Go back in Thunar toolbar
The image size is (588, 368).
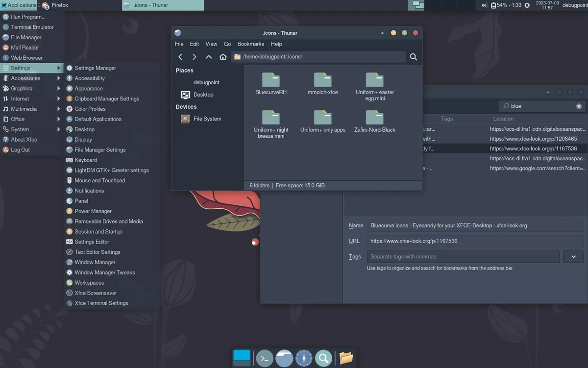point(180,57)
